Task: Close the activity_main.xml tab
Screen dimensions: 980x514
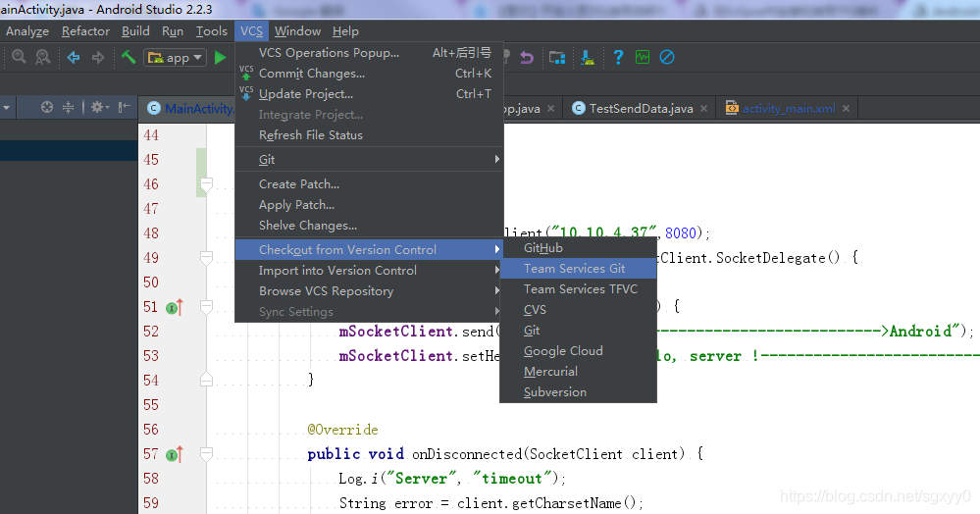Action: [846, 109]
